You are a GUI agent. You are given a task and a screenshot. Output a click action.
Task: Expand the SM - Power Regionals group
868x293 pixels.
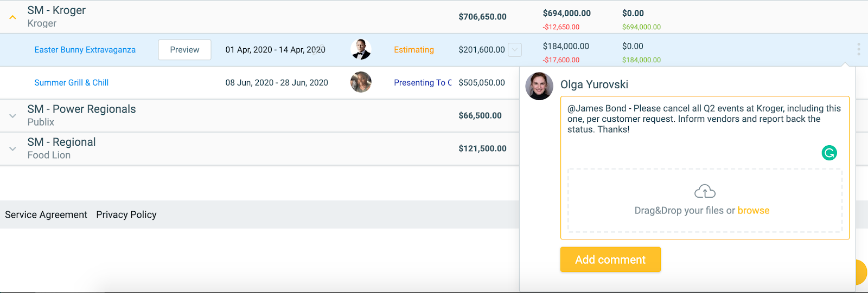(12, 116)
